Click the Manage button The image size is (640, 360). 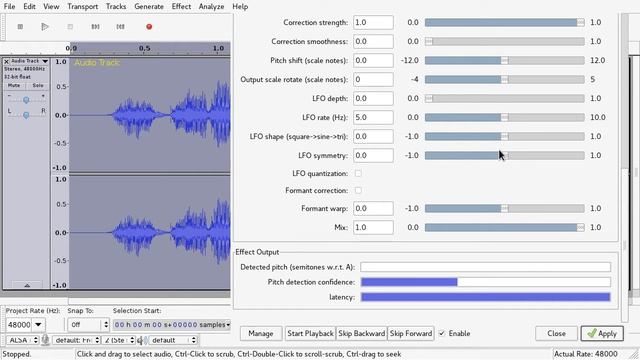[x=260, y=333]
